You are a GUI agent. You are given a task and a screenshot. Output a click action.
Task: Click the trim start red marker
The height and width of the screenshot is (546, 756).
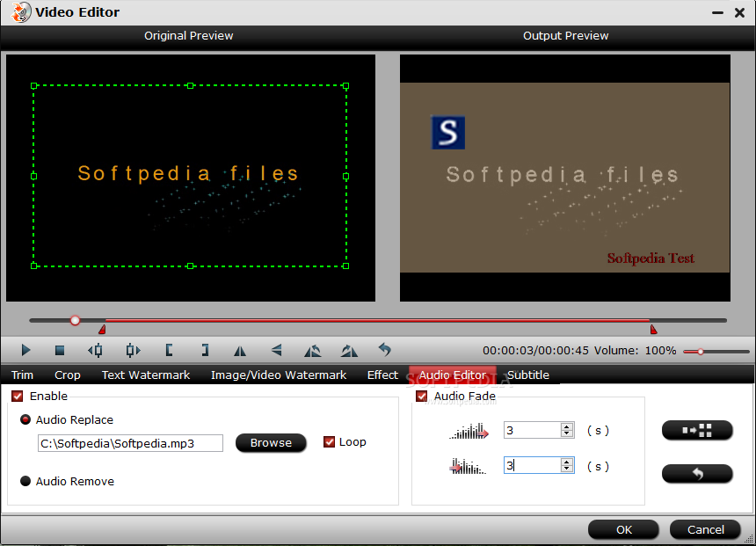point(102,330)
